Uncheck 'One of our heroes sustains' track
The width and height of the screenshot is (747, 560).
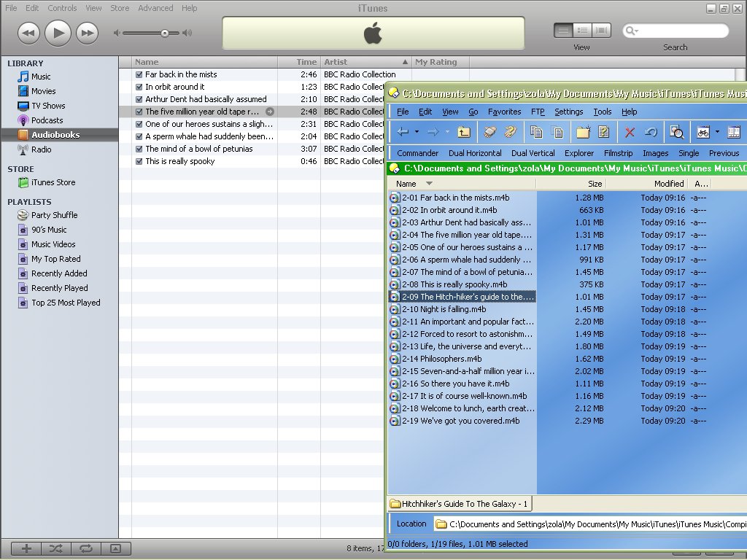pyautogui.click(x=139, y=124)
